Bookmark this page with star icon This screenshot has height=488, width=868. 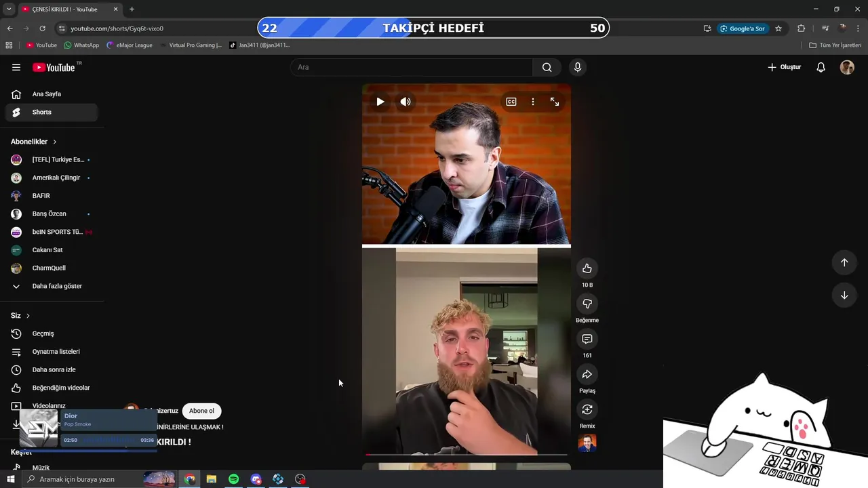coord(778,28)
